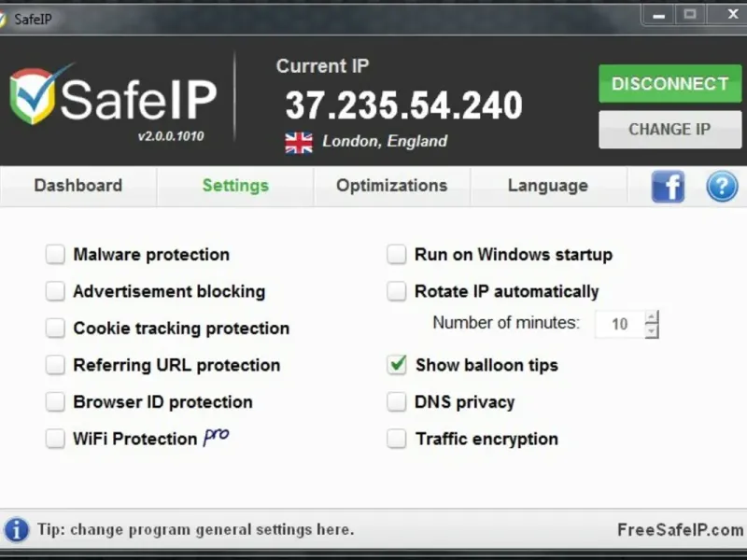The height and width of the screenshot is (560, 747).
Task: Click the UK flag icon
Action: pos(299,142)
